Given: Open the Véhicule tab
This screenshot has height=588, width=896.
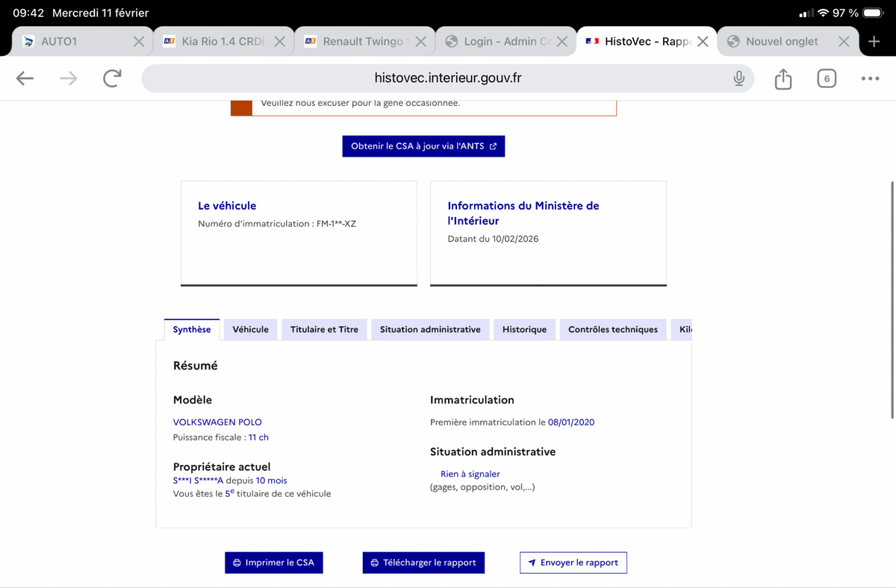Looking at the screenshot, I should (251, 329).
